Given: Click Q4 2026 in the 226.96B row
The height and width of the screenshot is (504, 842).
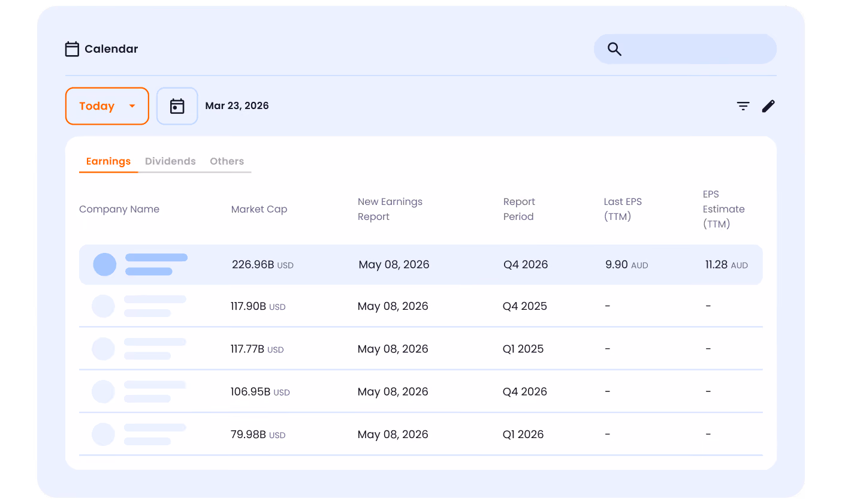Looking at the screenshot, I should (526, 265).
